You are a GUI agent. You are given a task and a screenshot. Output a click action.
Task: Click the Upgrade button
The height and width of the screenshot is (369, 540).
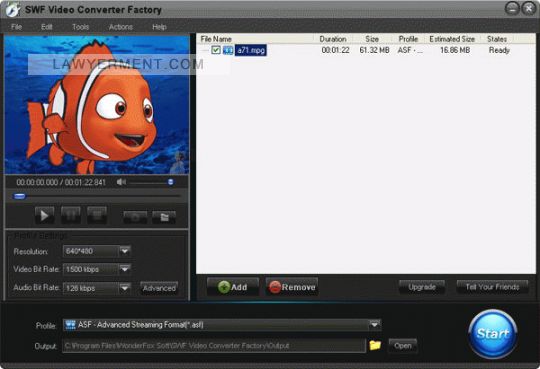pyautogui.click(x=422, y=287)
